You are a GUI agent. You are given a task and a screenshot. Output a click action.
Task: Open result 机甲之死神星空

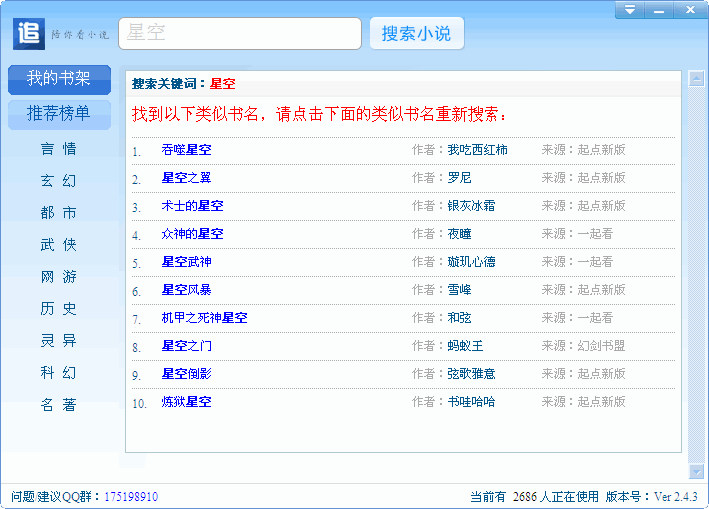204,318
